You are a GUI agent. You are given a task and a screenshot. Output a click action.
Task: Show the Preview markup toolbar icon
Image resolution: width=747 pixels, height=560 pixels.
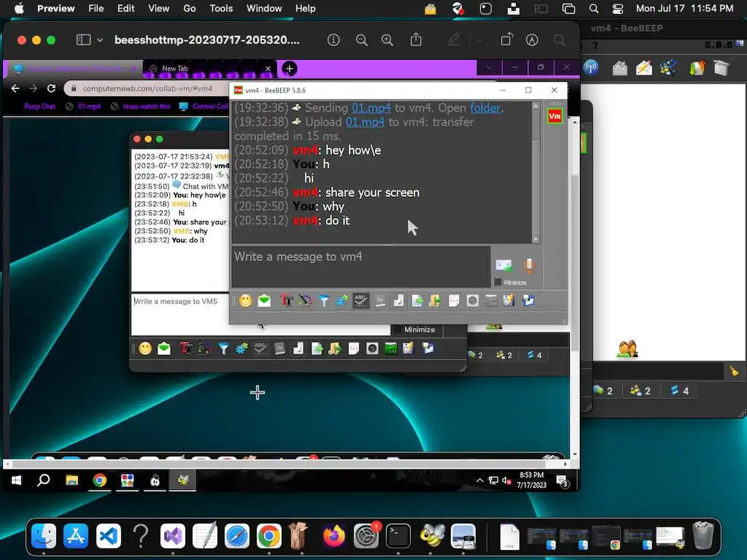pyautogui.click(x=532, y=40)
